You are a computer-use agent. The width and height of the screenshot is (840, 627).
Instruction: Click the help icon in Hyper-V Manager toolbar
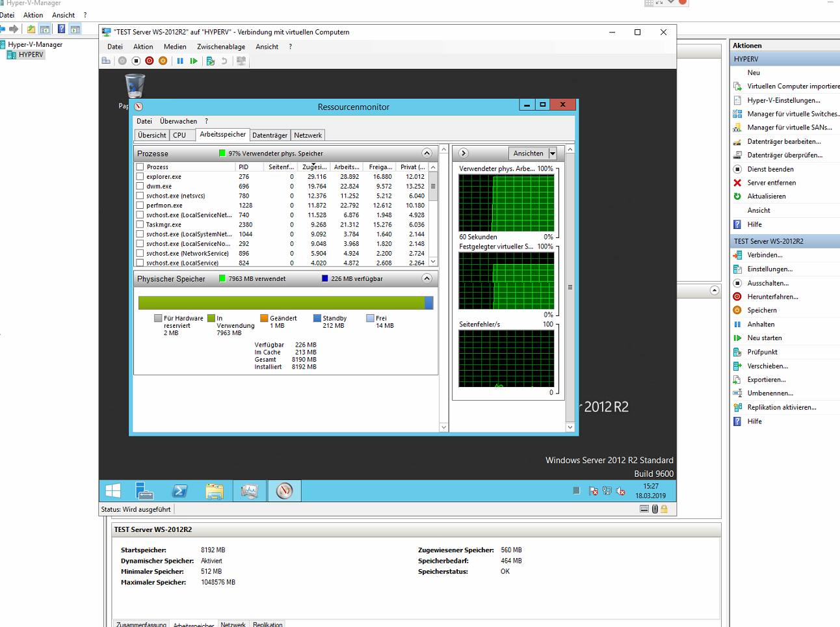pyautogui.click(x=61, y=29)
